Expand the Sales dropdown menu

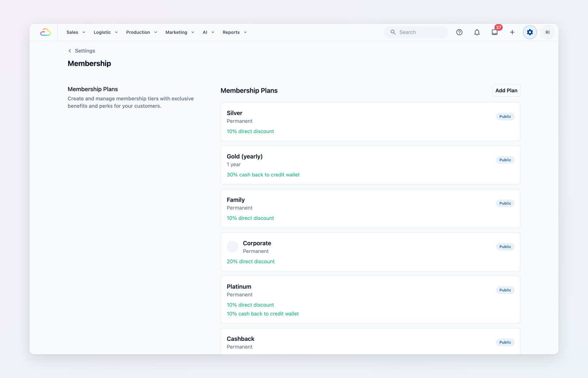tap(76, 32)
